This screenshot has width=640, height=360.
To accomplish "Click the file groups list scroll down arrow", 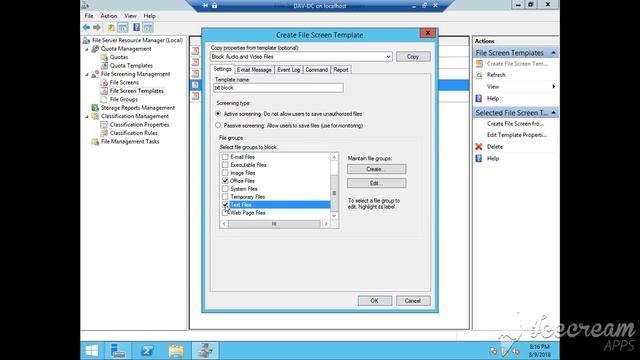I will (334, 216).
